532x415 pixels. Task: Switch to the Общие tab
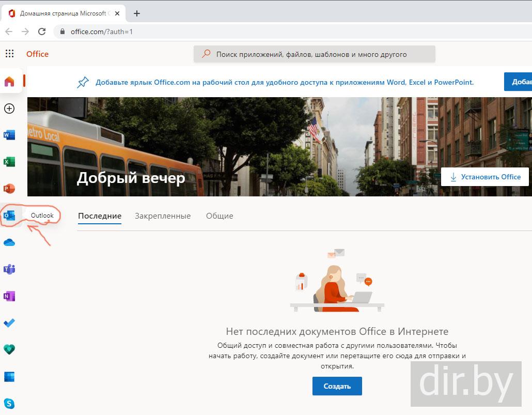click(220, 216)
